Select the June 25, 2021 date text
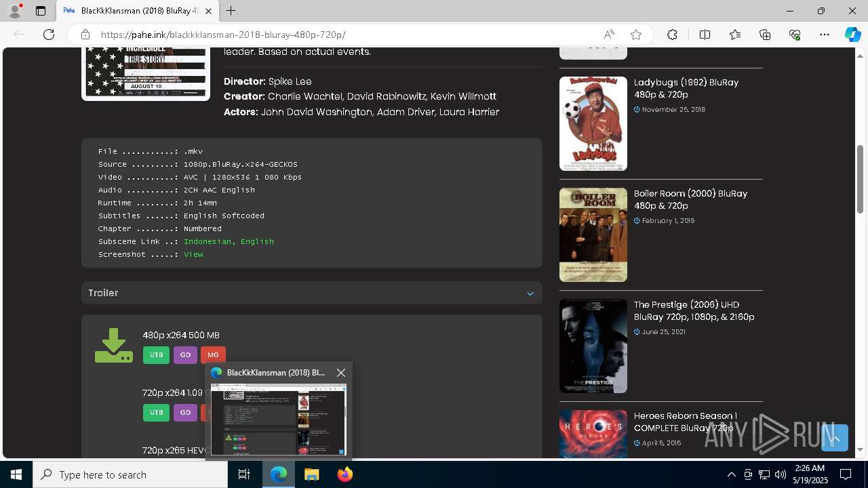The width and height of the screenshot is (868, 488). 663,331
